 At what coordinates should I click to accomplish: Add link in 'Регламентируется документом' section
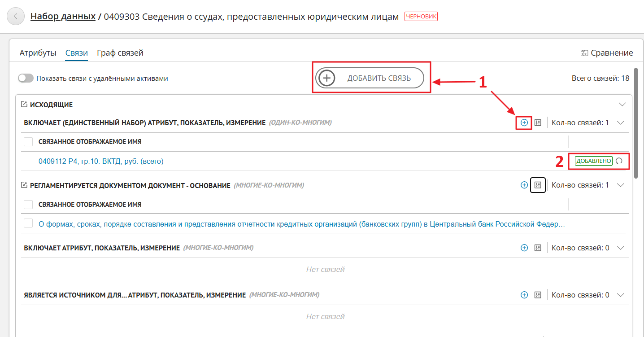click(x=524, y=185)
